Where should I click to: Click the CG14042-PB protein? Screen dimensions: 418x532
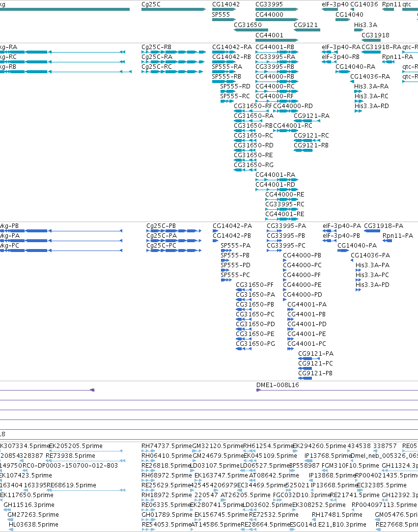tap(216, 241)
